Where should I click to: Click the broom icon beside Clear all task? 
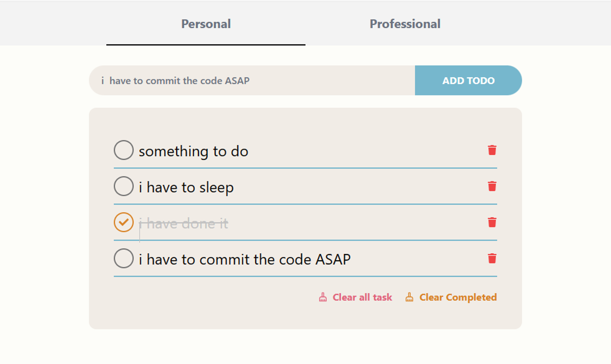(323, 297)
